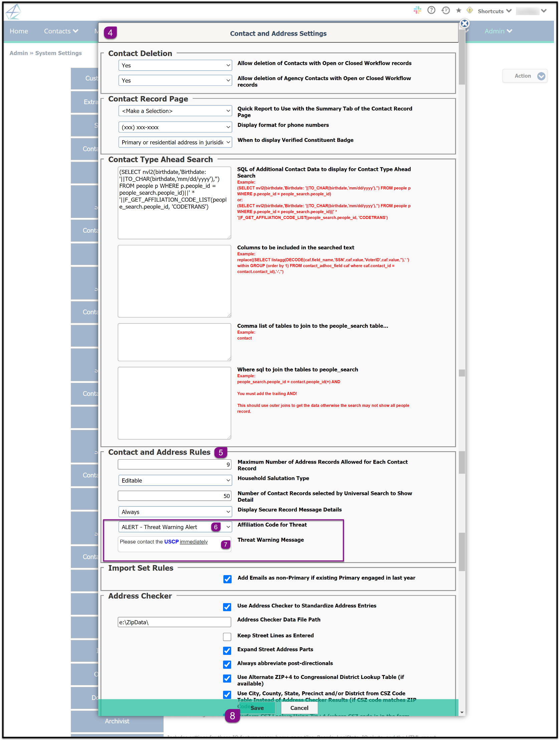Click 'You must add the trailing AND!' note
The height and width of the screenshot is (741, 560).
coord(267,394)
